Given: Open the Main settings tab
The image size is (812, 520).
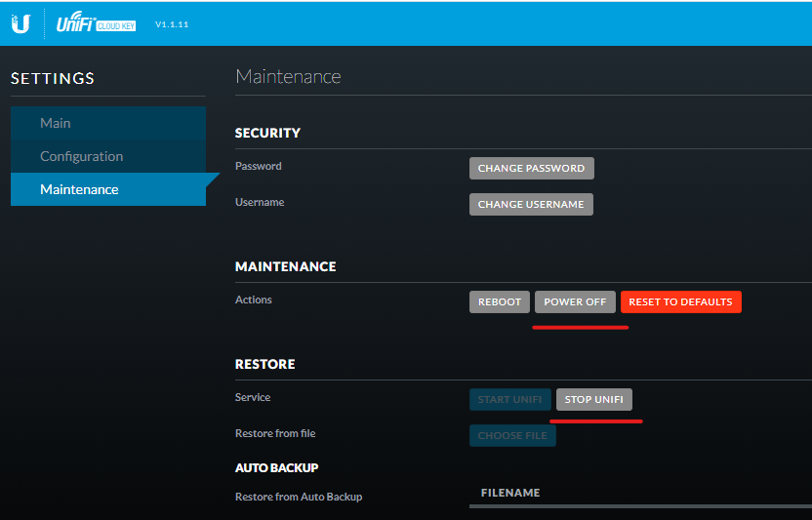Looking at the screenshot, I should click(x=56, y=123).
